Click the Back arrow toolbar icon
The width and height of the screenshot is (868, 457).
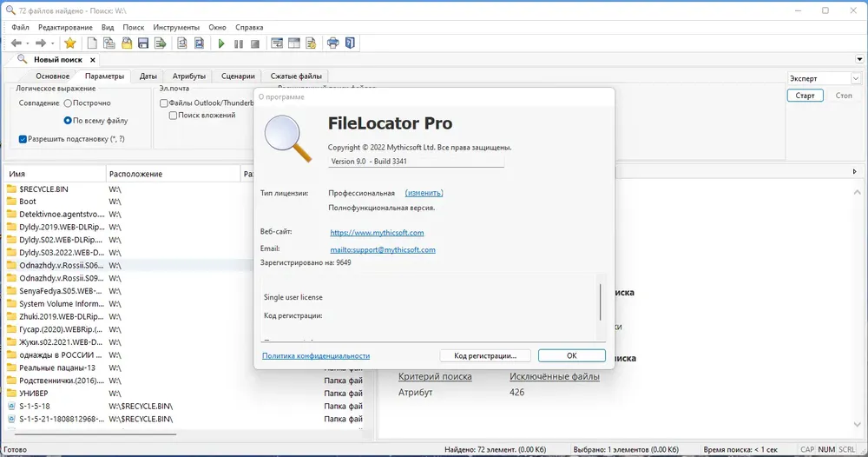pos(16,43)
